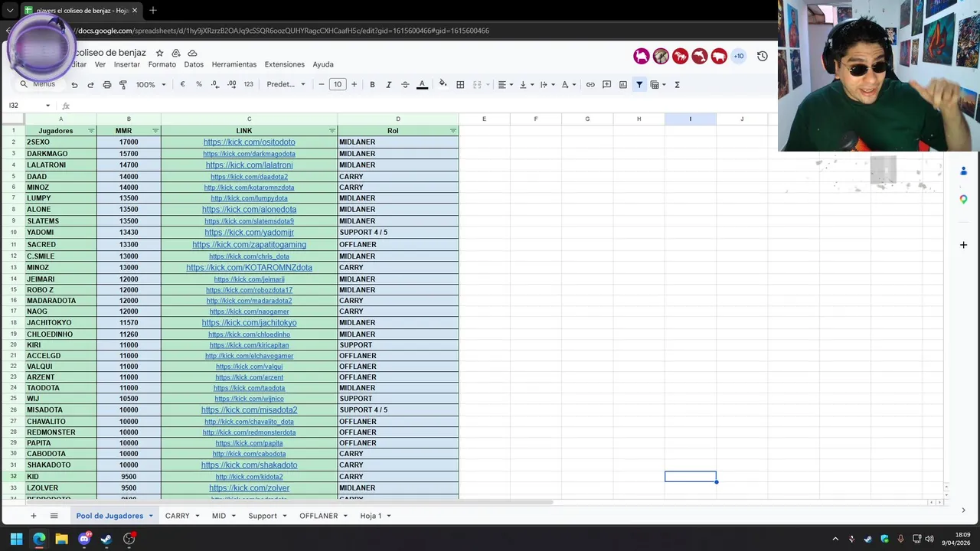Screen dimensions: 980x551
Task: Format cells as currency in euros
Action: coord(182,85)
